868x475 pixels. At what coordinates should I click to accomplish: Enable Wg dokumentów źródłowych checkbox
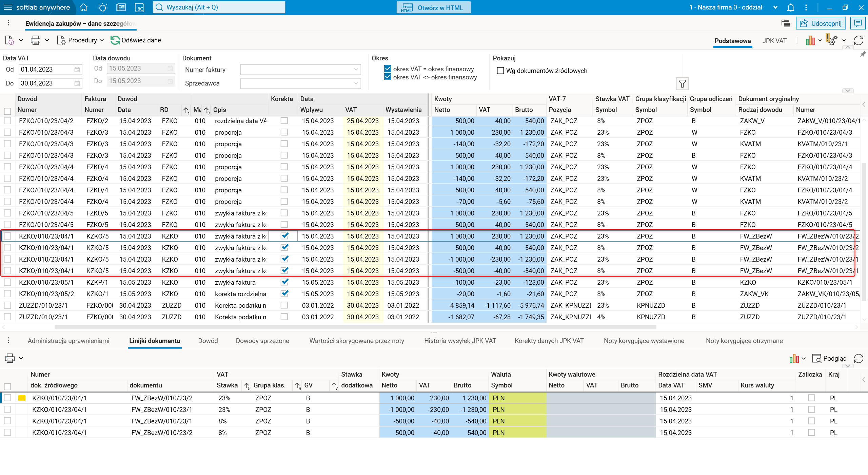[500, 71]
